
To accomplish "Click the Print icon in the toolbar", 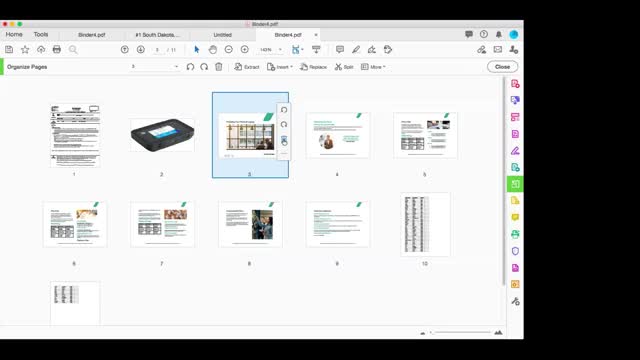I will tap(57, 50).
